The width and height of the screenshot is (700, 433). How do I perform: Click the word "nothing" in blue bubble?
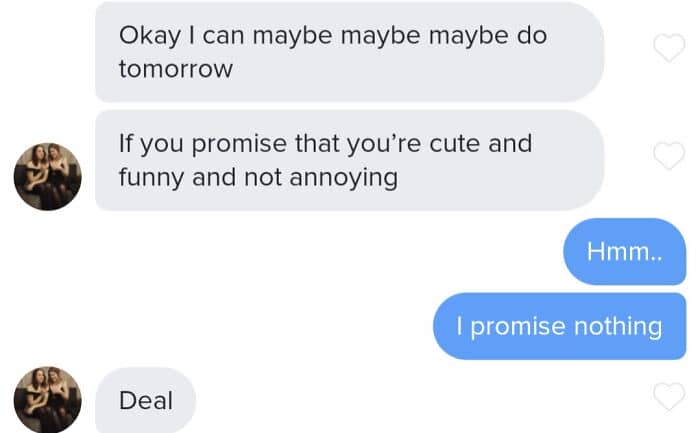pyautogui.click(x=618, y=327)
